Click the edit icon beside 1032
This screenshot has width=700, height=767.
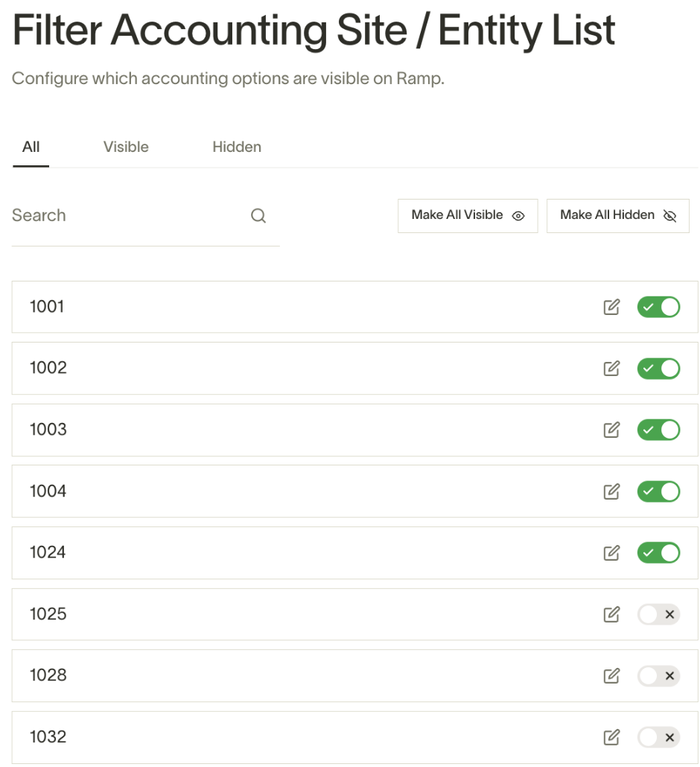pos(611,737)
